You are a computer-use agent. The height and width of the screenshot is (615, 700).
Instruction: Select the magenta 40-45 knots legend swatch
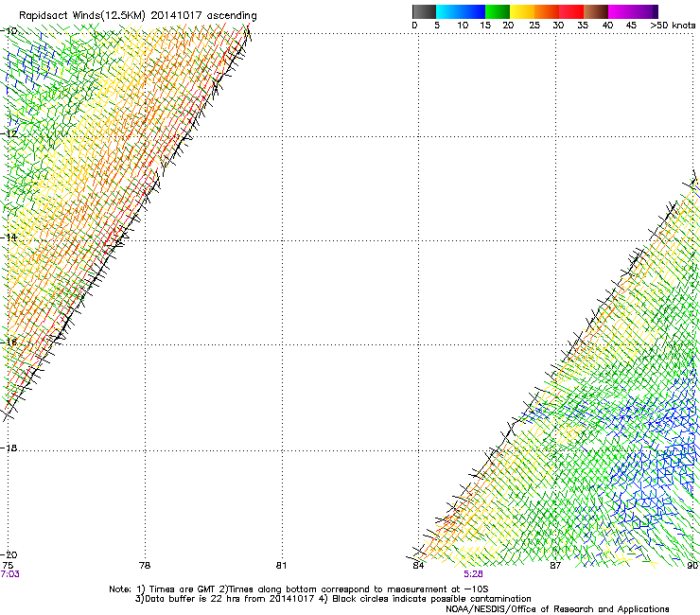[621, 11]
